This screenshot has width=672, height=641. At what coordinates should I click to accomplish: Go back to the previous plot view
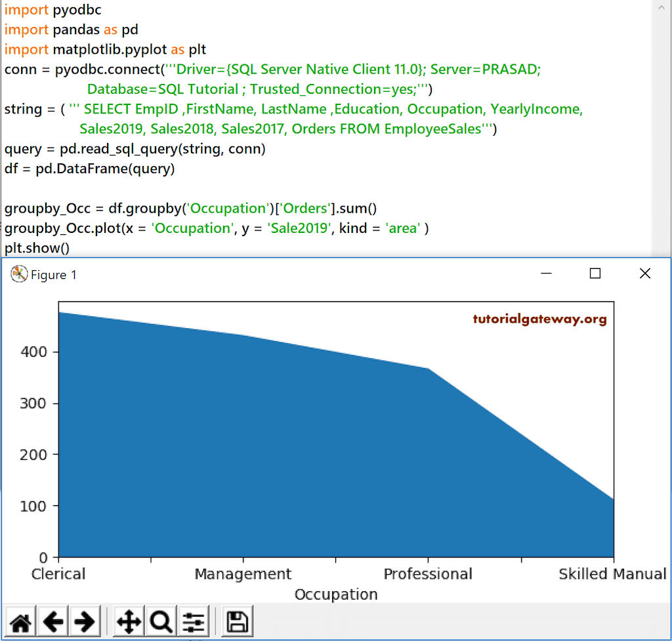click(53, 621)
